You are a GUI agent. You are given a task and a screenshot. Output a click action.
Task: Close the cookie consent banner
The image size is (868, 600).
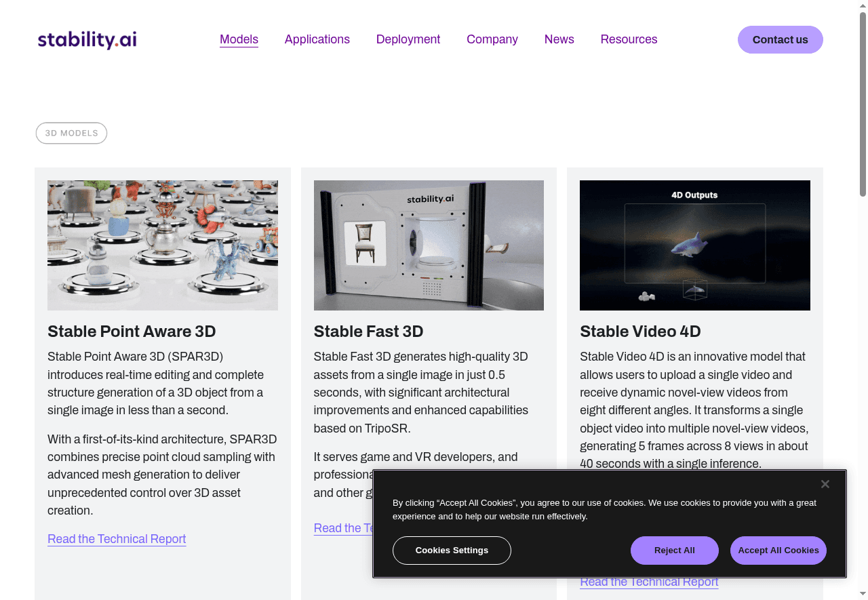[x=825, y=484]
